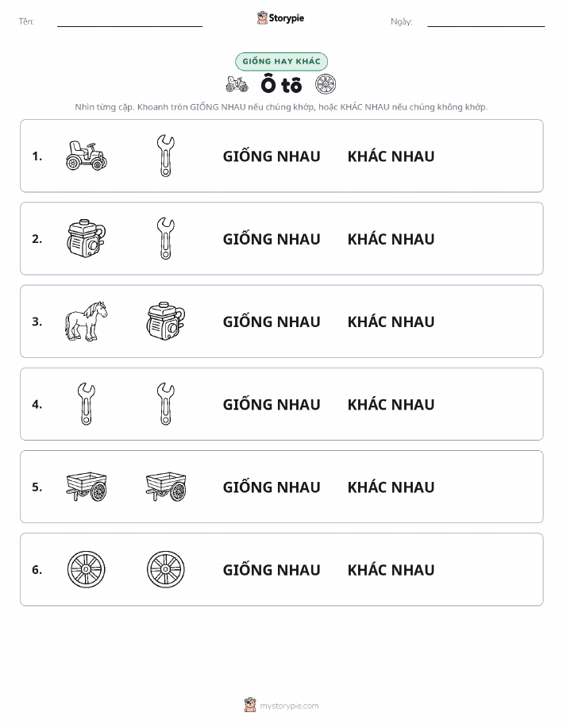Click the wrench picture in row 2
Screen dimensions: 563x728
(165, 238)
